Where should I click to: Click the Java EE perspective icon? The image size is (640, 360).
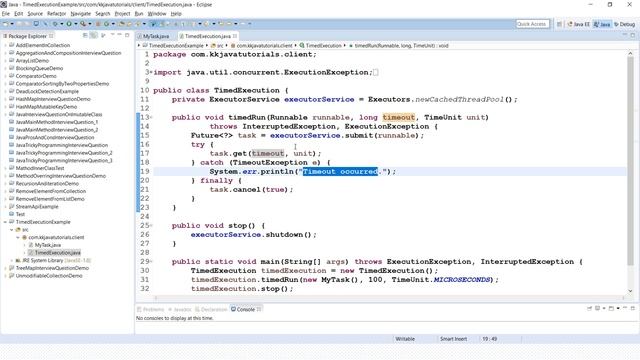pyautogui.click(x=570, y=24)
